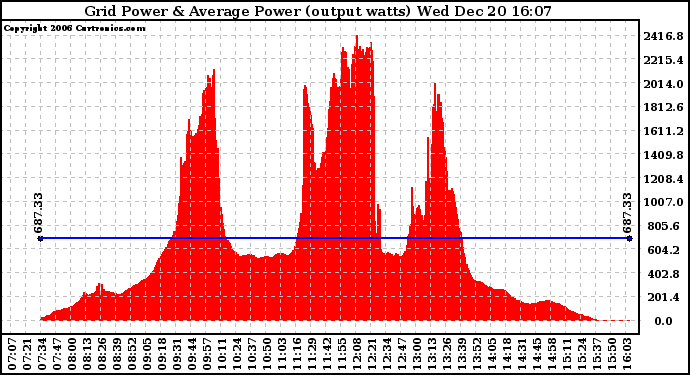Click the y-axis value '1611.2'
Viewport: 690px width, 375px height.
tap(663, 131)
